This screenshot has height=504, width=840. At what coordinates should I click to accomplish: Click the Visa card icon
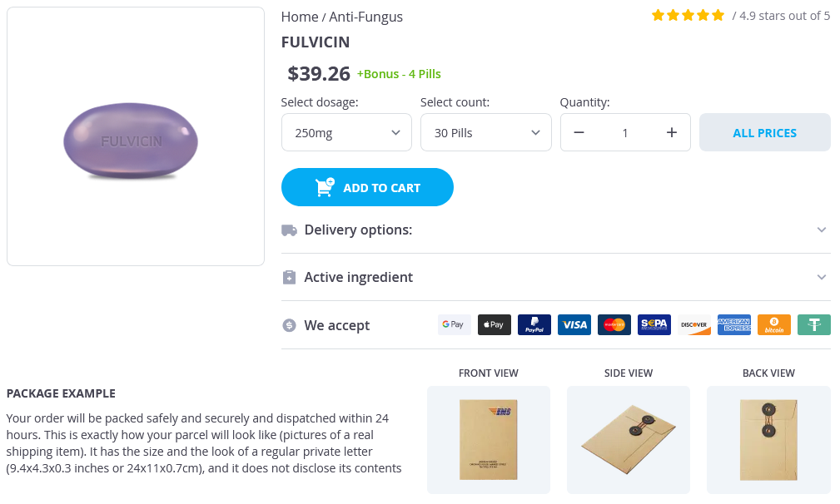pyautogui.click(x=574, y=325)
